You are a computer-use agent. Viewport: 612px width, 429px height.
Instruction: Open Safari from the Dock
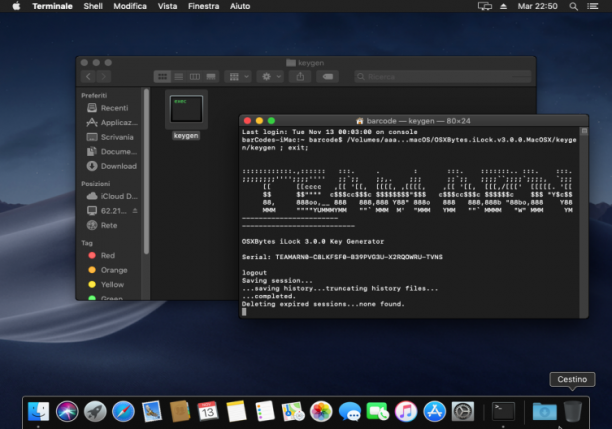click(123, 411)
